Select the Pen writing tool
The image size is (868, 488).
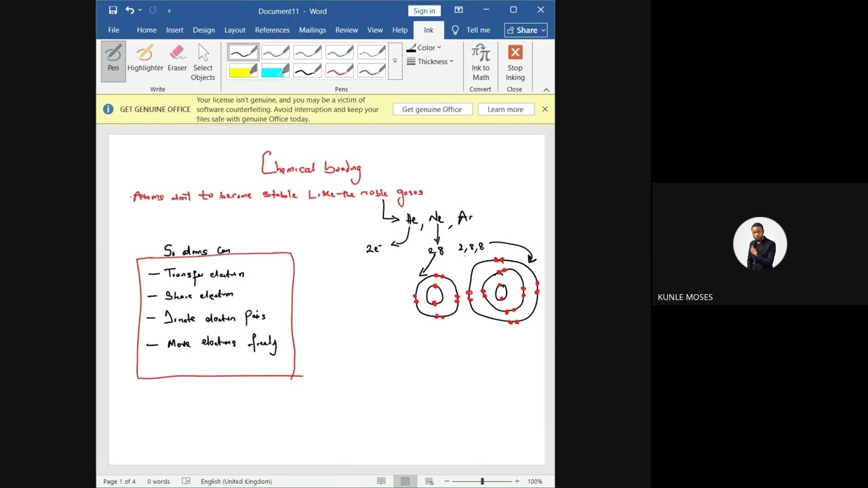[x=113, y=60]
